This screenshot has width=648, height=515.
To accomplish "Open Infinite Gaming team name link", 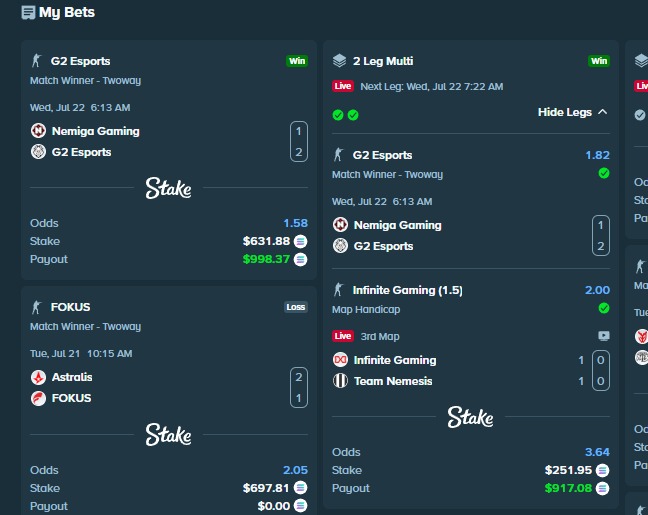I will 395,360.
